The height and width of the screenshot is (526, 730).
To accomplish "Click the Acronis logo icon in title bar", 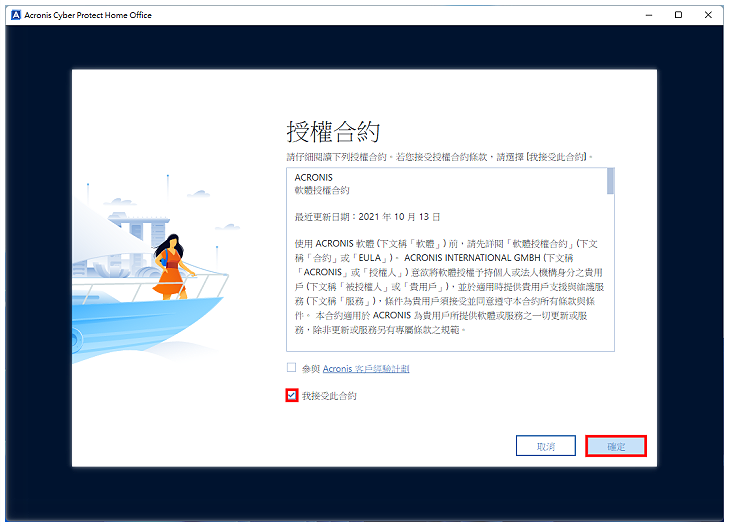I will click(16, 15).
